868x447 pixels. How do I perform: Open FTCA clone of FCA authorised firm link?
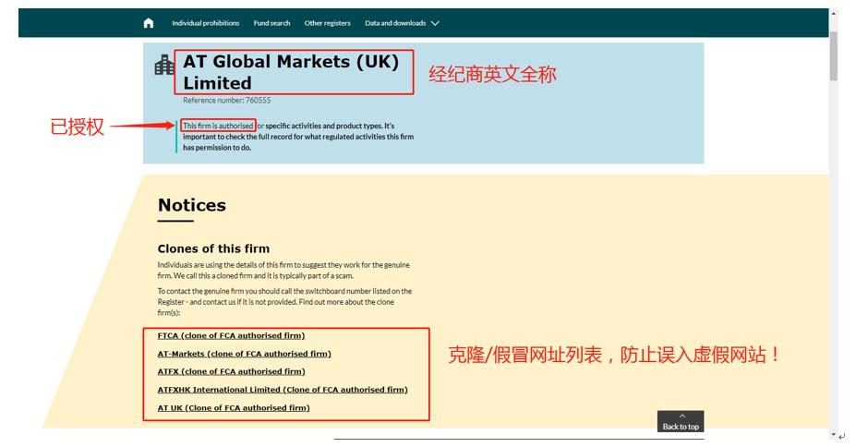pos(231,335)
